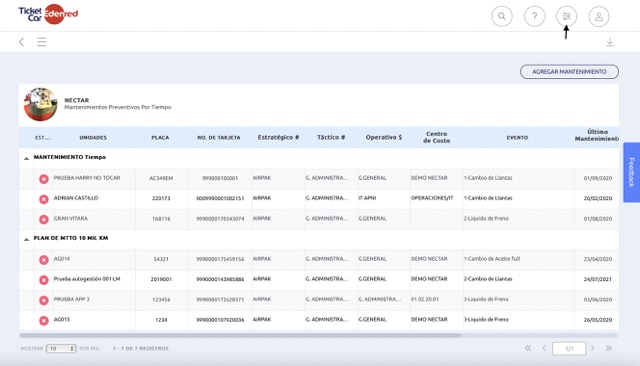Image resolution: width=640 pixels, height=366 pixels.
Task: Jump to first page double chevron
Action: (x=528, y=348)
